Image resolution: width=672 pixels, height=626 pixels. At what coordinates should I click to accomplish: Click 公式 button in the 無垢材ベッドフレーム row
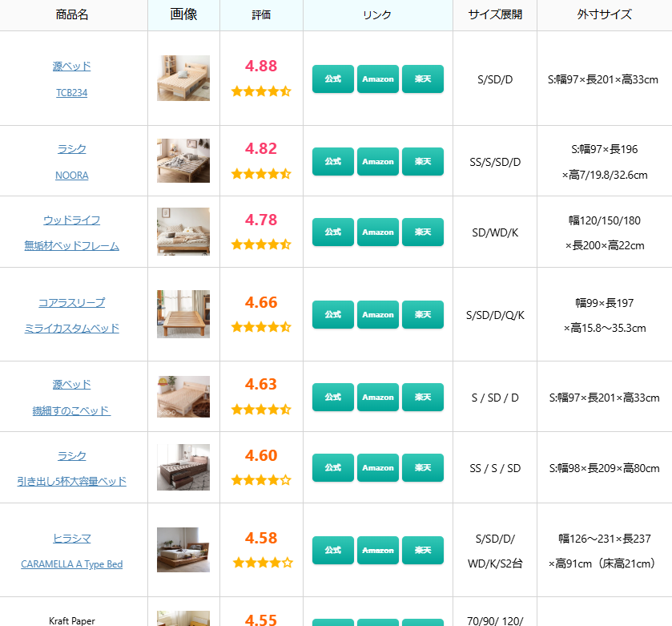[x=333, y=232]
